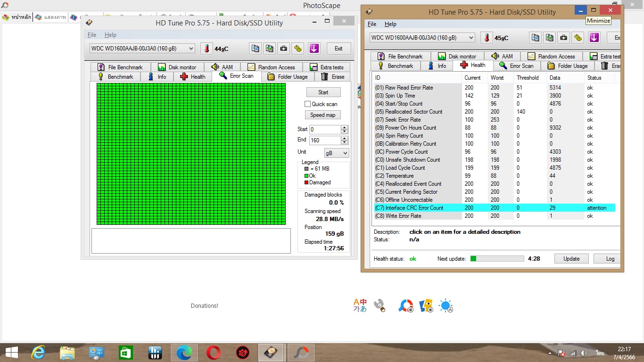Screen dimensions: 644x362
Task: Open Disk monitor tab in right window
Action: 457,57
